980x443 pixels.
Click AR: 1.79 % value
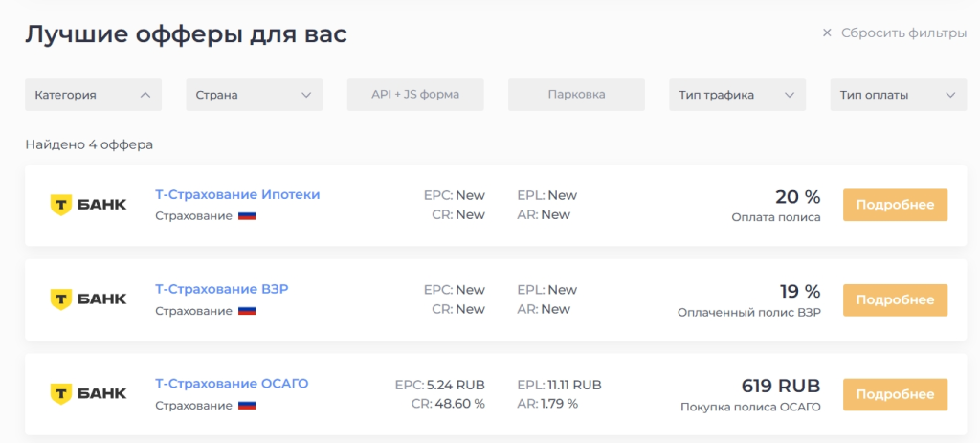tap(547, 404)
